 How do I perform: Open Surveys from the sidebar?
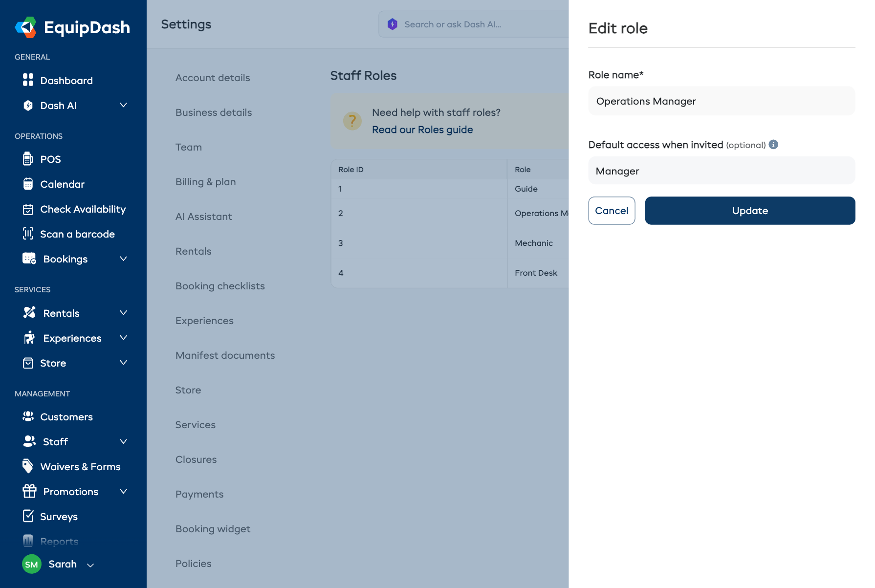[x=59, y=517]
